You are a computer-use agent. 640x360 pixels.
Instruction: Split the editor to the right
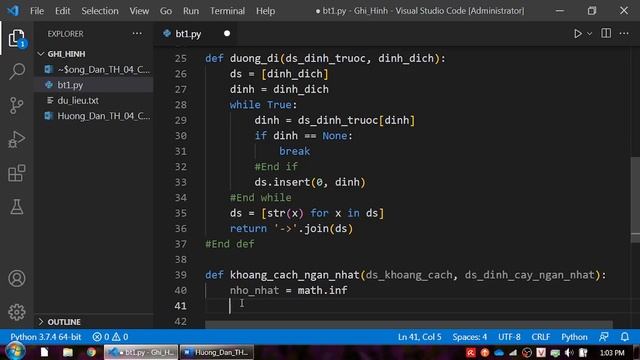606,33
